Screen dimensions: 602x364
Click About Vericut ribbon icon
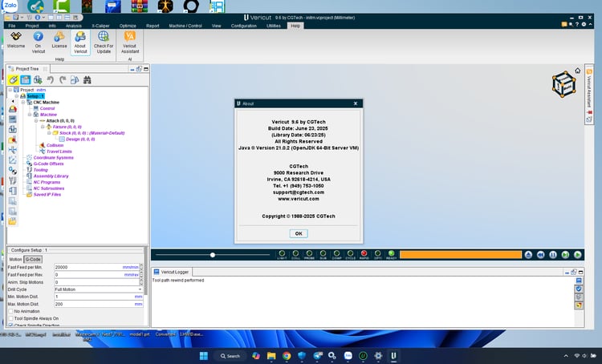point(80,42)
